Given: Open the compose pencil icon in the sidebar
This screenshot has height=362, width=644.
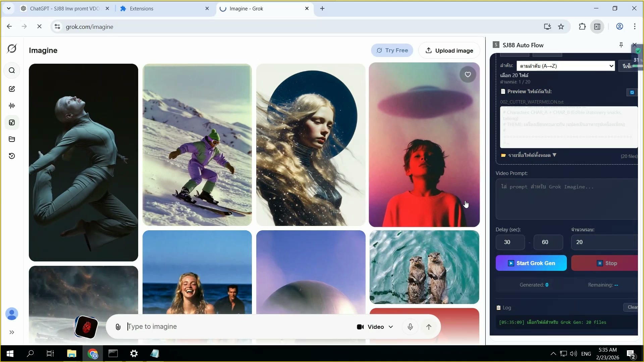Looking at the screenshot, I should click(x=12, y=88).
